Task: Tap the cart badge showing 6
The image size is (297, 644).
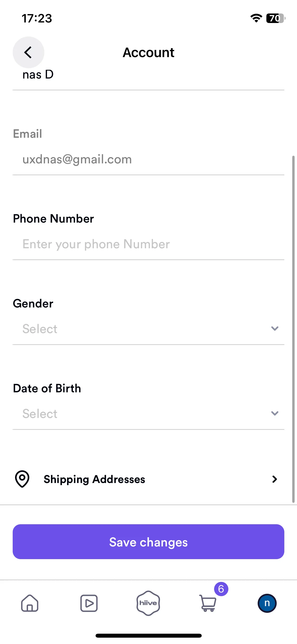Action: (221, 589)
